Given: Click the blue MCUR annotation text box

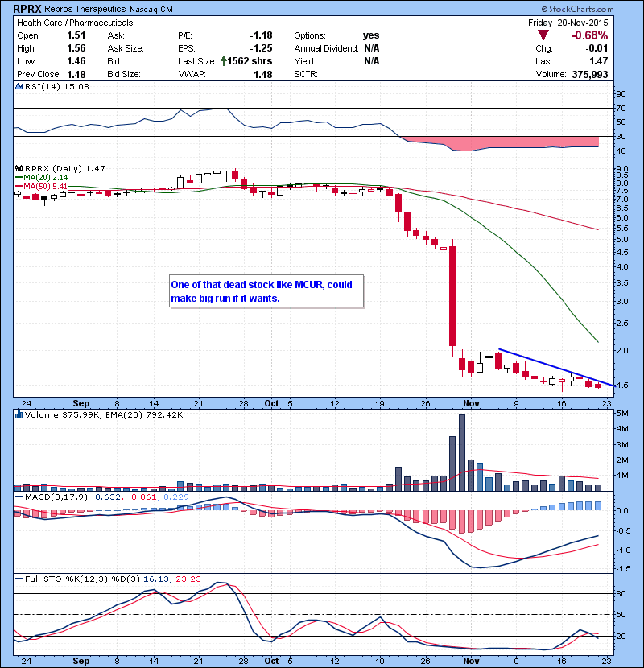Looking at the screenshot, I should (266, 291).
